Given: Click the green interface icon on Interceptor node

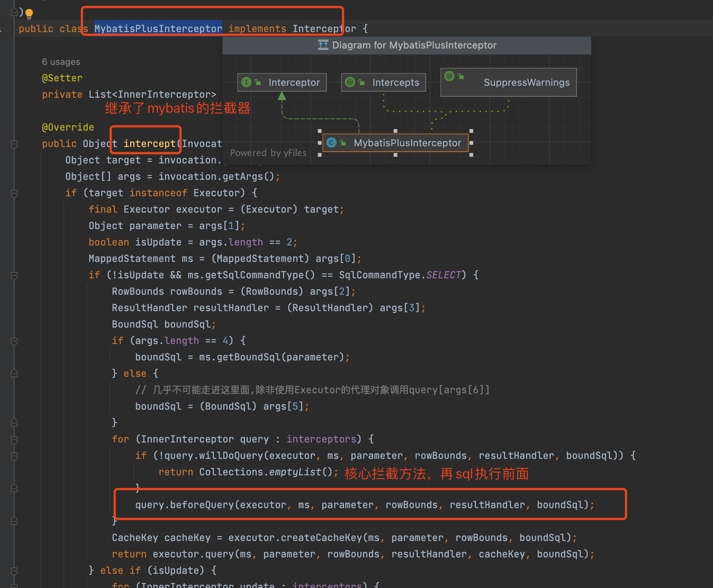Looking at the screenshot, I should 246,82.
